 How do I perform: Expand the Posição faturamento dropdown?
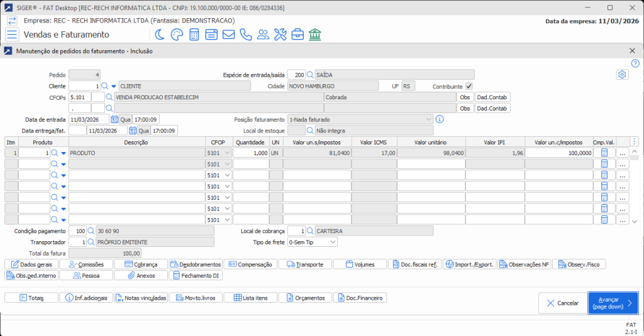[428, 119]
